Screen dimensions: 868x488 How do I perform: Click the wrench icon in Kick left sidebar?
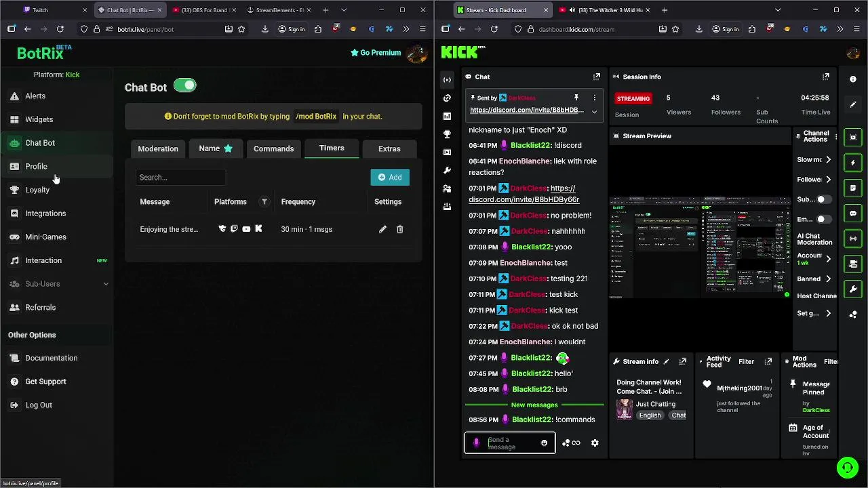pyautogui.click(x=447, y=171)
